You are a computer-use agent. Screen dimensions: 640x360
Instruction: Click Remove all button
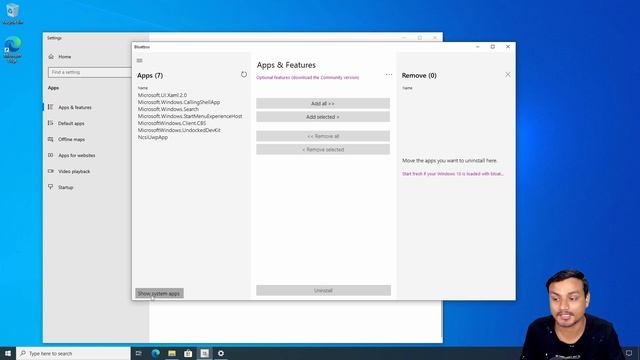[323, 136]
